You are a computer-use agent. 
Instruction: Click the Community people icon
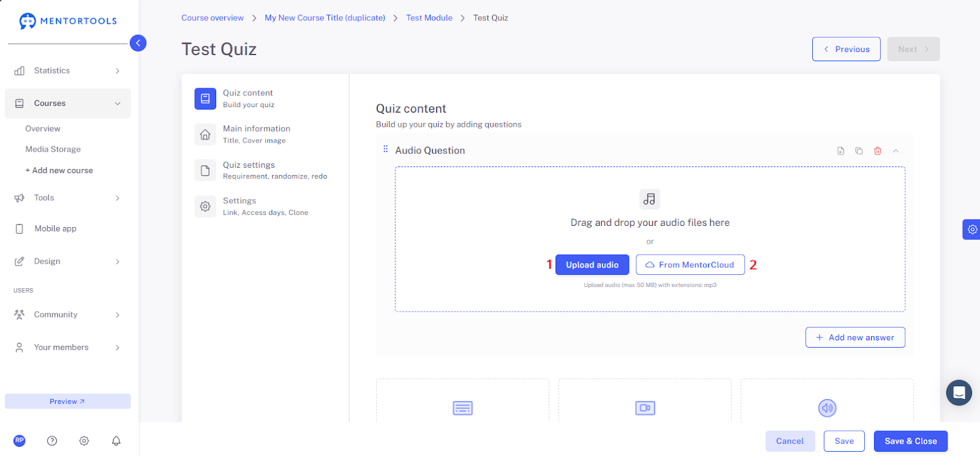coord(20,315)
